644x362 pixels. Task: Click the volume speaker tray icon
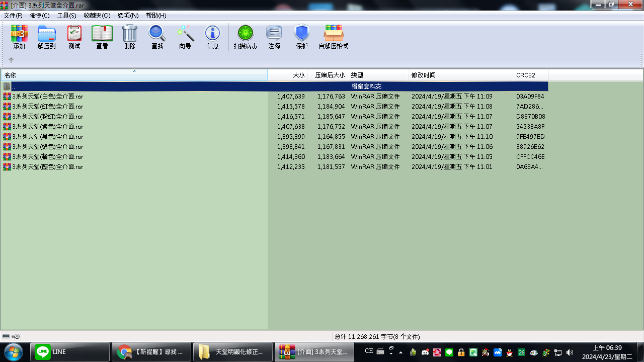click(x=570, y=352)
